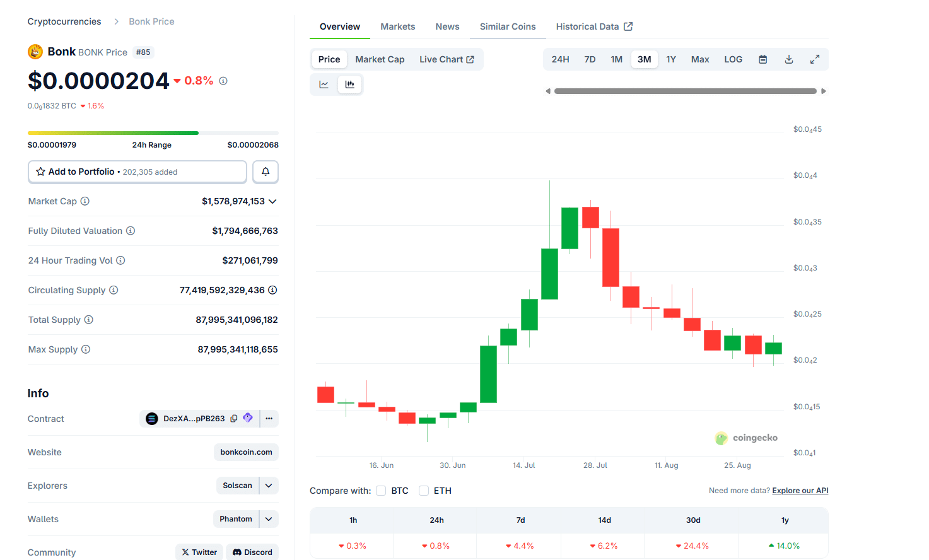Viewport: 929px width, 560px height.
Task: Switch to the Markets tab
Action: coord(397,26)
